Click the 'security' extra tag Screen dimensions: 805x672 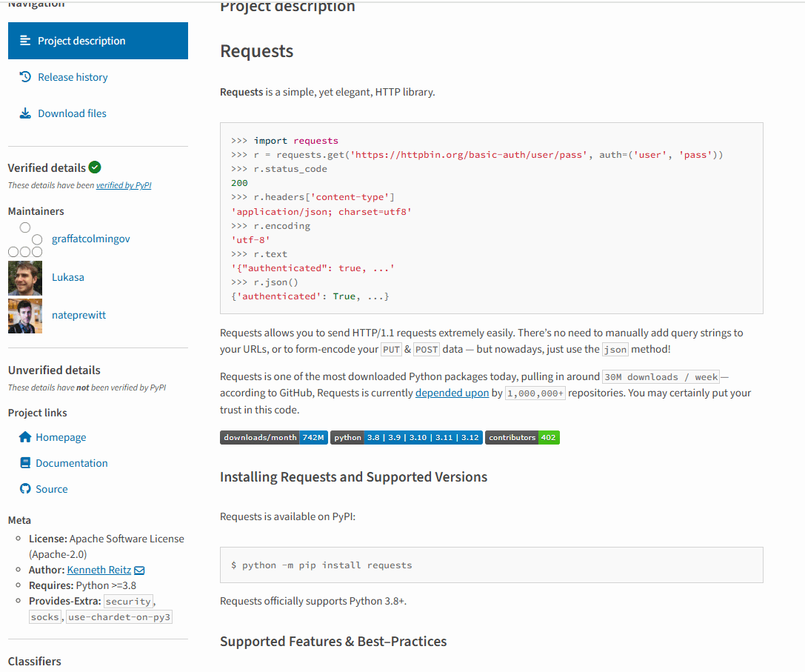click(128, 602)
